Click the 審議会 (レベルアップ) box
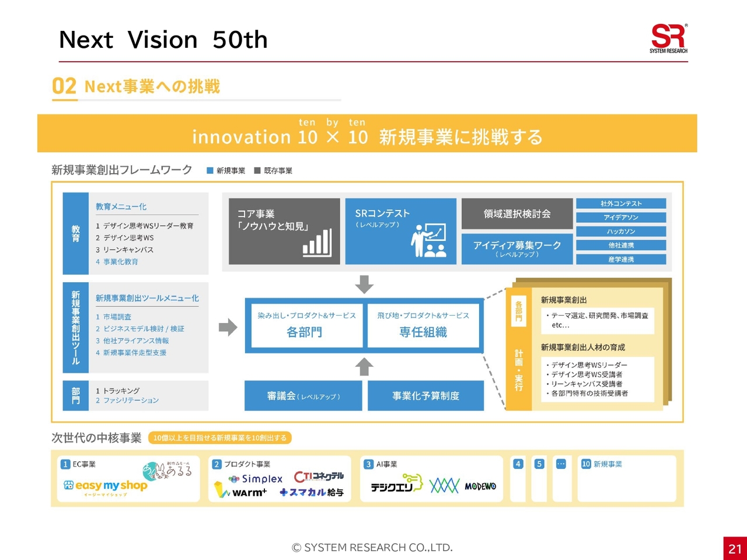 tap(303, 395)
